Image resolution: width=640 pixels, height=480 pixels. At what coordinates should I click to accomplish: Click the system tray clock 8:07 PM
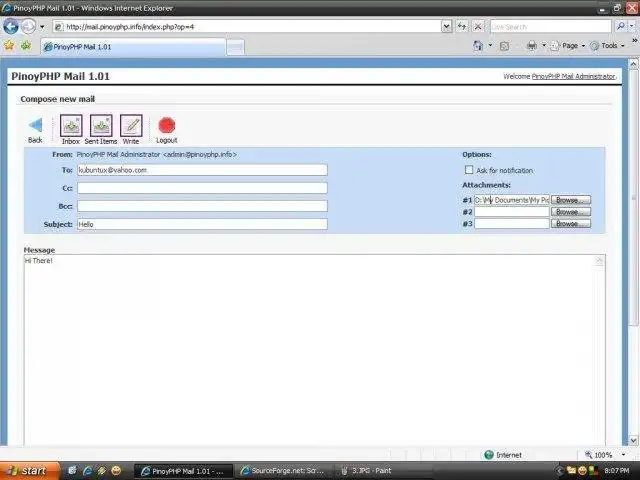point(617,471)
